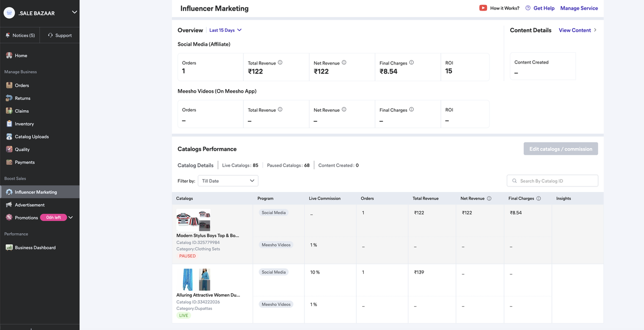Image resolution: width=644 pixels, height=330 pixels.
Task: Click Modern Stylus Boys Top thumbnail
Action: (x=193, y=220)
